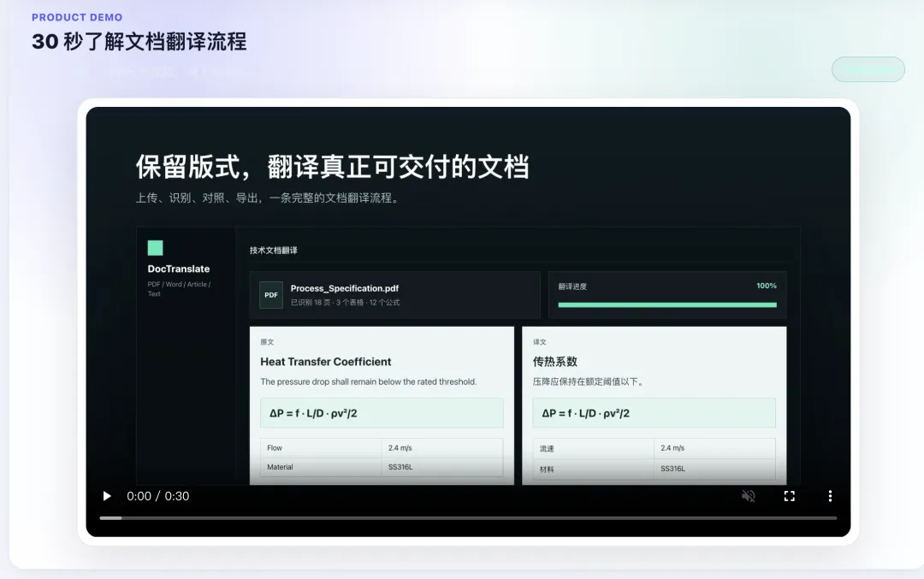Viewport: 924px width, 579px height.
Task: Click the 保留版式 video headline
Action: click(x=332, y=167)
